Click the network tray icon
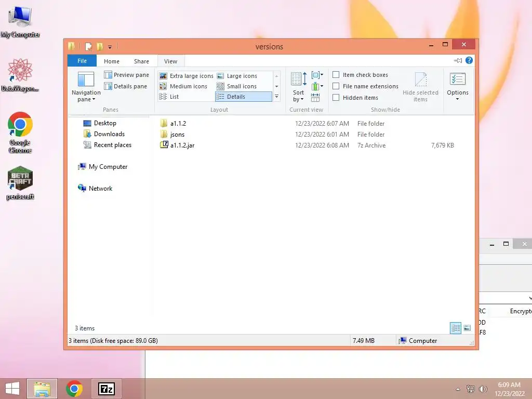 471,389
